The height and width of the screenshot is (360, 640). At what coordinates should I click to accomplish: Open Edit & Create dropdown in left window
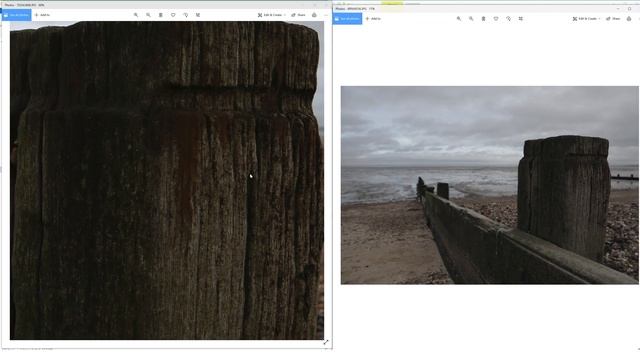(x=271, y=15)
